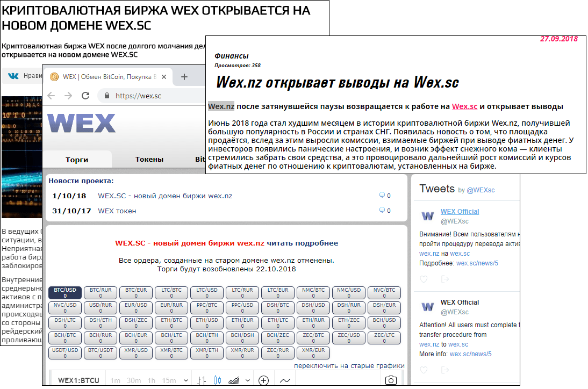Select the BTC/USD pair
Screen dimensions: 588x389
coord(65,293)
